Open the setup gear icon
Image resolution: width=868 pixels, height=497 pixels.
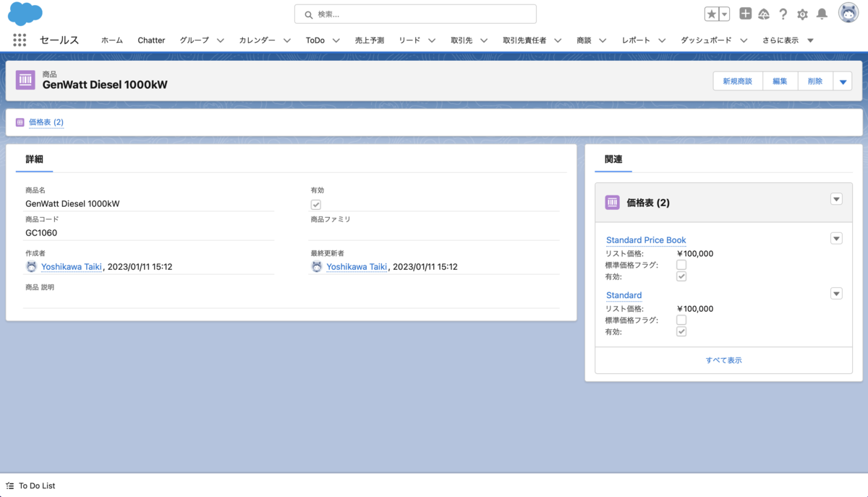click(802, 14)
